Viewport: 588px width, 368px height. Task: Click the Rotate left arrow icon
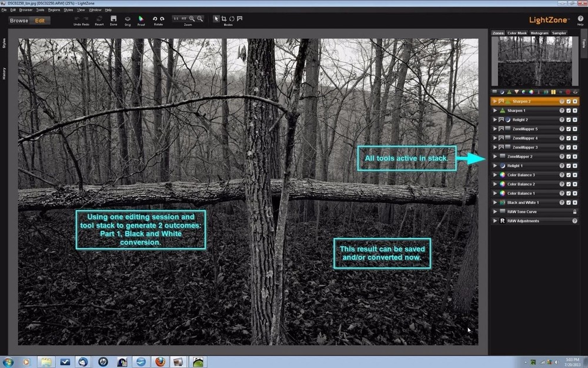(x=155, y=18)
